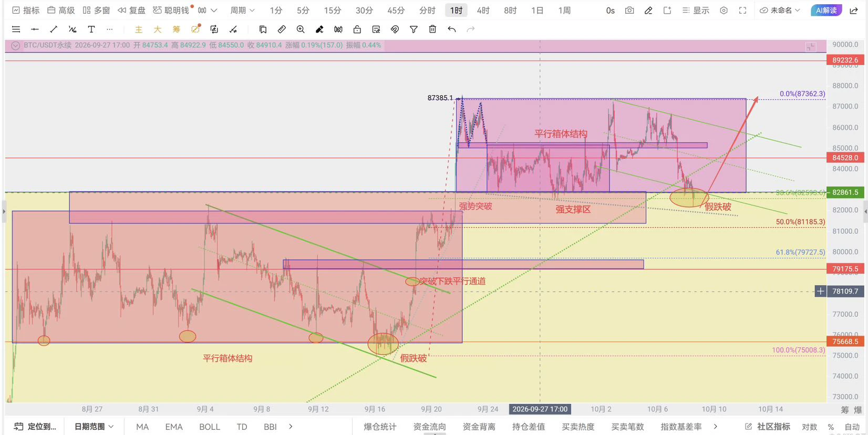
Task: Share the chart via arrow icon
Action: [854, 10]
